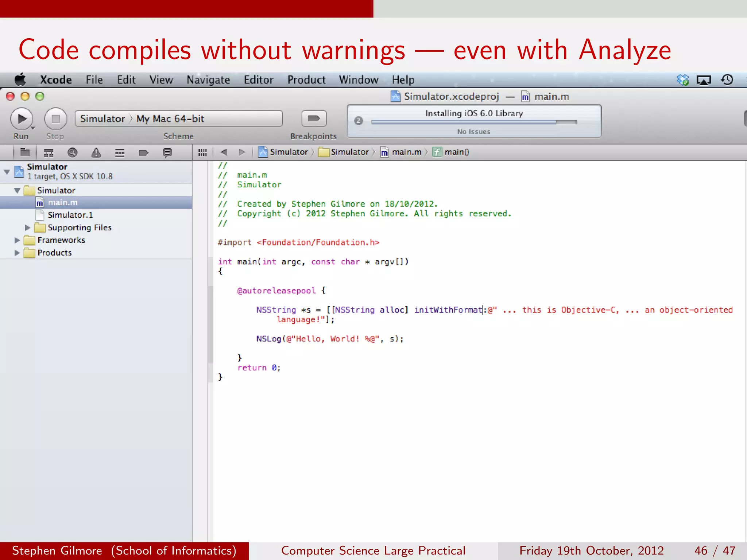Select the Supporting Files folder
The height and width of the screenshot is (560, 747).
96,227
